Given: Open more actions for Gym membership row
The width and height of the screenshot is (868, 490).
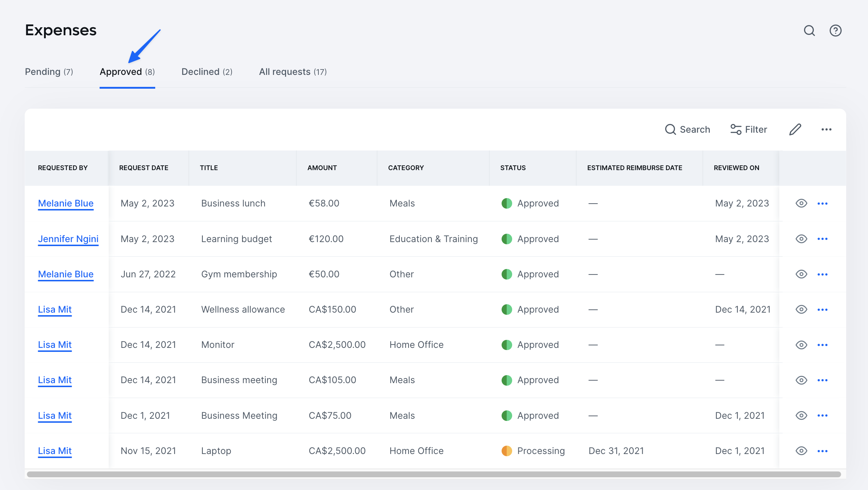Looking at the screenshot, I should 823,274.
